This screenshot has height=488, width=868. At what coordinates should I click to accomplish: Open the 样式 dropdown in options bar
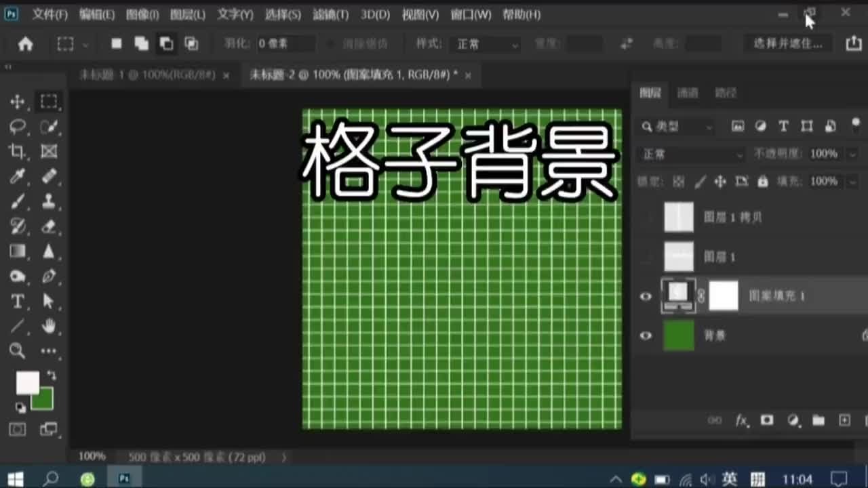click(x=484, y=43)
